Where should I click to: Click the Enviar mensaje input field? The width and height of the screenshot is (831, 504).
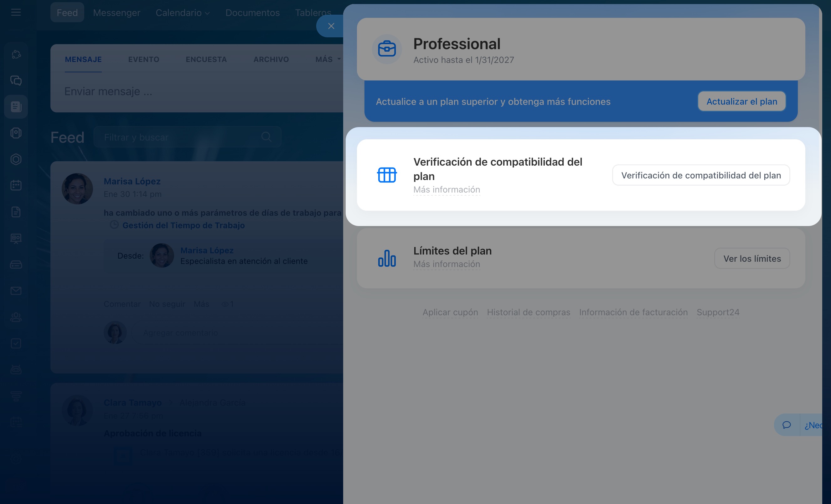point(196,91)
